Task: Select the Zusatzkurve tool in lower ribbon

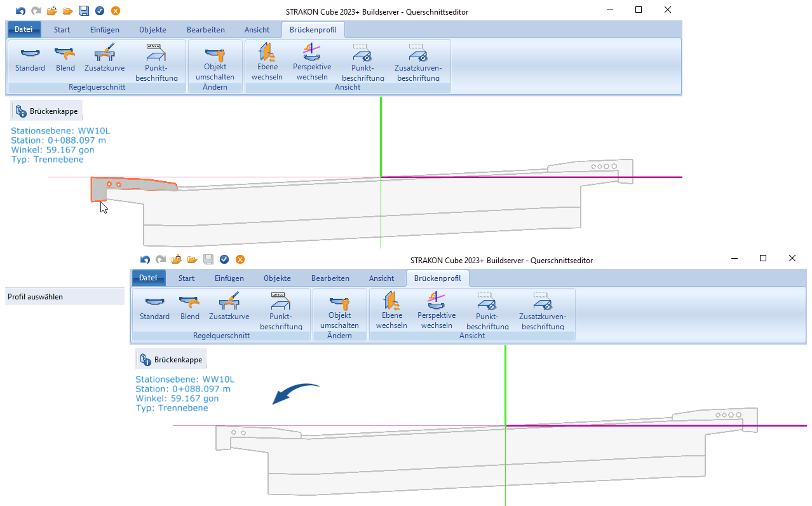Action: (229, 308)
